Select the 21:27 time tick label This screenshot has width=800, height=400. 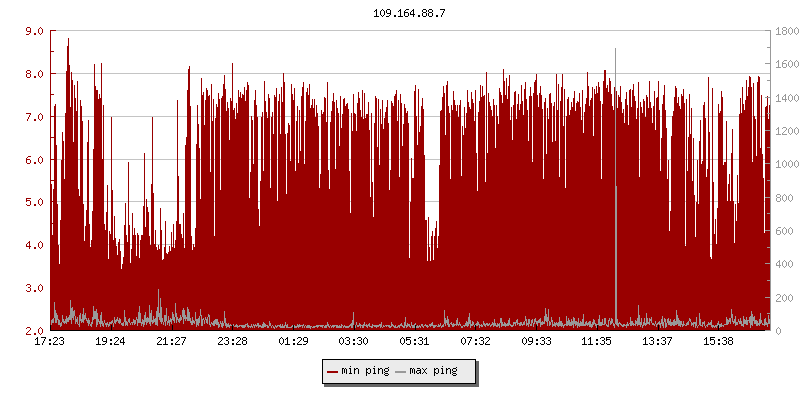pyautogui.click(x=172, y=342)
